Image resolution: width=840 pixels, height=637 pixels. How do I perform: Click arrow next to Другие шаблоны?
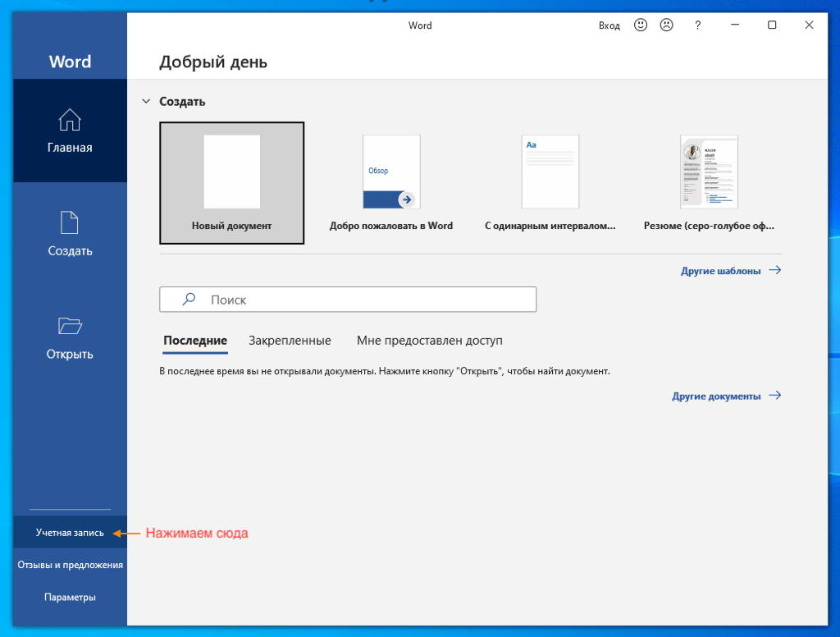click(774, 270)
